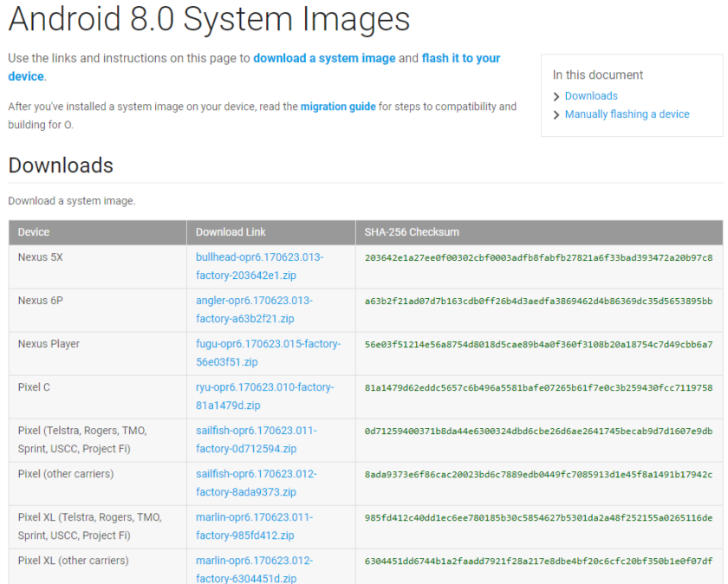Download the marlin-opr6.170623.012 factory zip
Image resolution: width=728 pixels, height=584 pixels.
[x=255, y=569]
